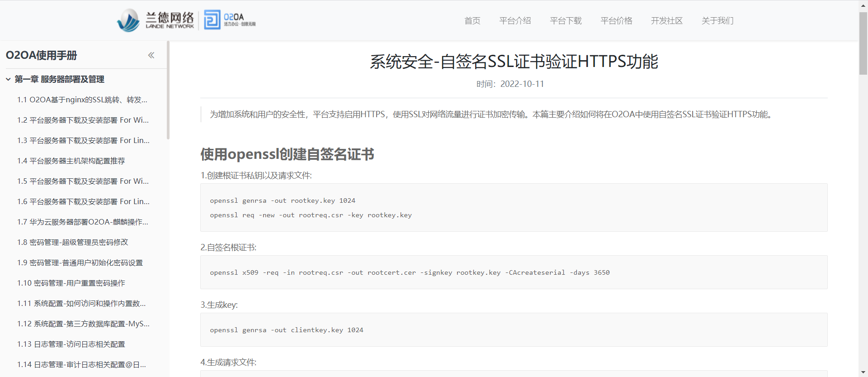Open 关于我们 navigation item

(717, 21)
